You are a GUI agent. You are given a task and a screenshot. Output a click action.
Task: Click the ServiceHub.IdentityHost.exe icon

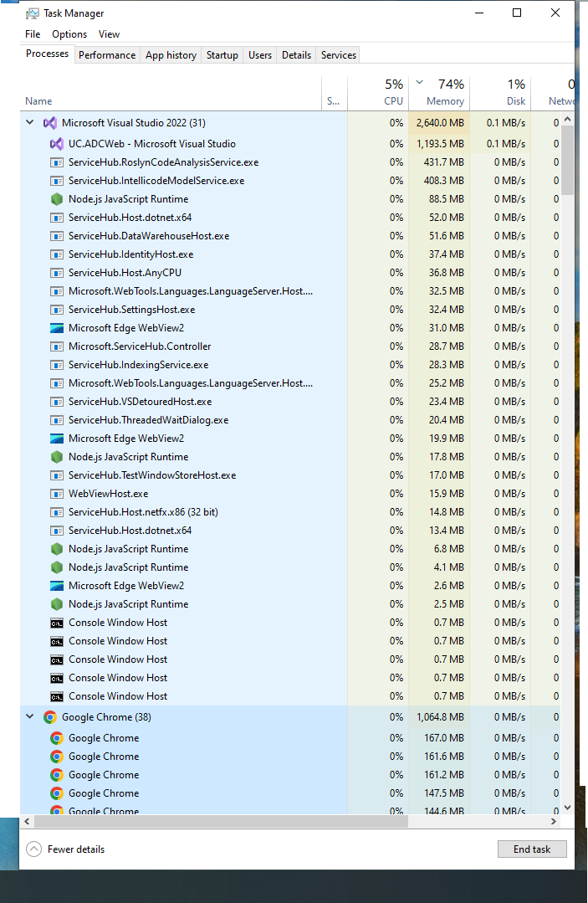(x=56, y=254)
